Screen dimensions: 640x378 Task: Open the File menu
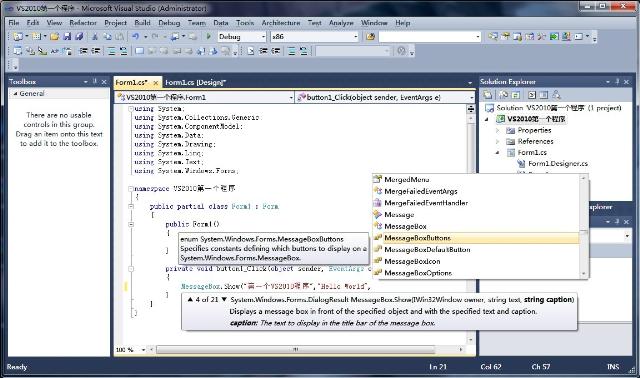click(x=13, y=23)
